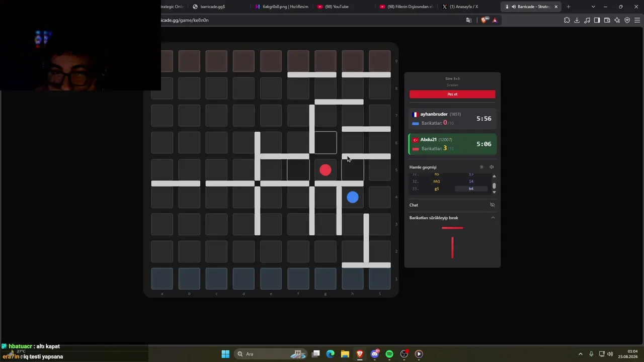Viewport: 644px width, 362px height.
Task: Click the address bar URL field
Action: 312,20
